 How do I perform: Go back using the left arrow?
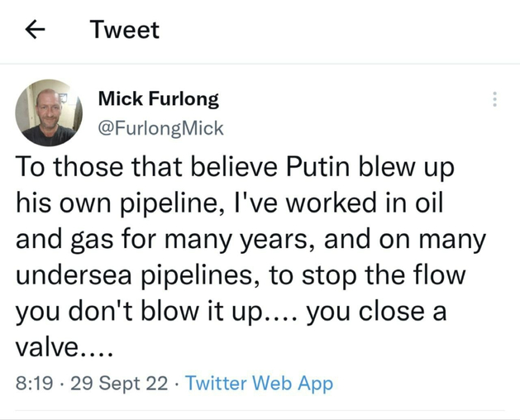point(35,31)
